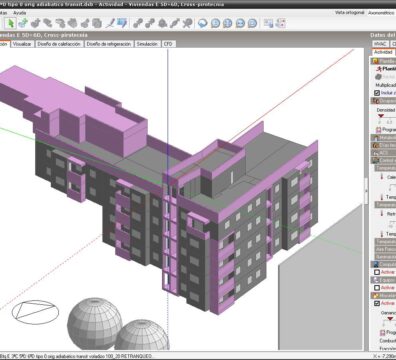Enable the first unchecked Activar checkbox
Viewport: 396px width, 360px height.
pyautogui.click(x=377, y=272)
